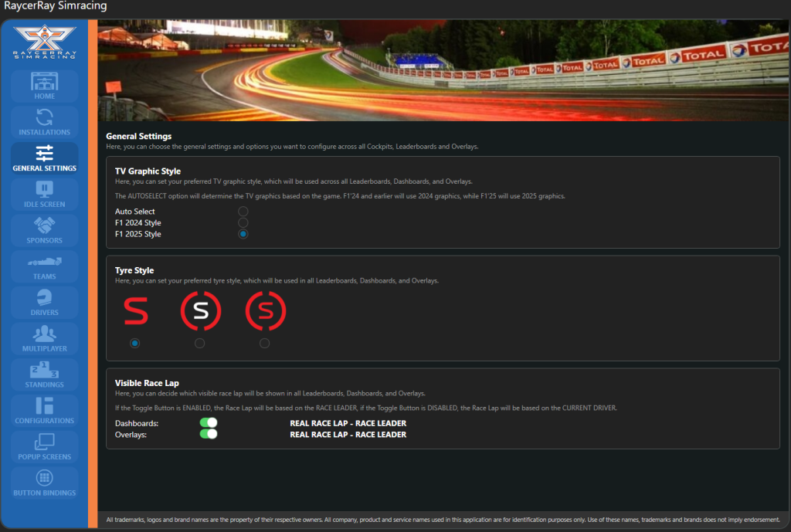Choose the F1 2024 Style option
This screenshot has height=532, width=791.
click(x=243, y=223)
